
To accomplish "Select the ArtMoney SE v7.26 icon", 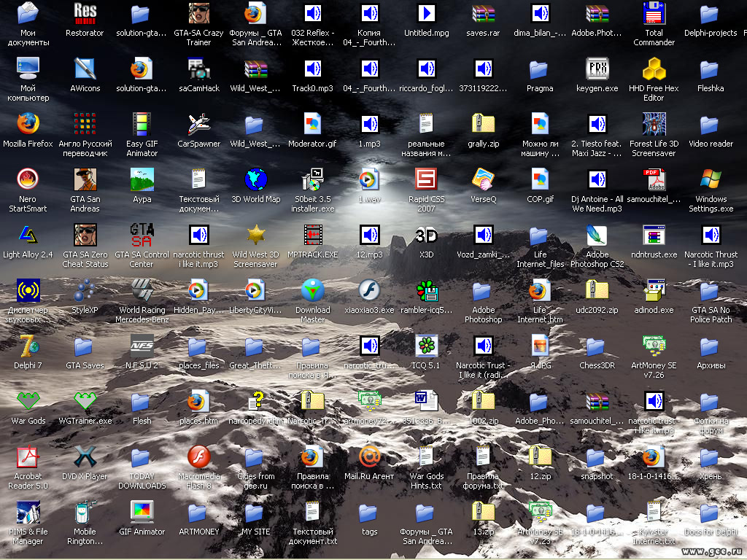I will point(654,346).
